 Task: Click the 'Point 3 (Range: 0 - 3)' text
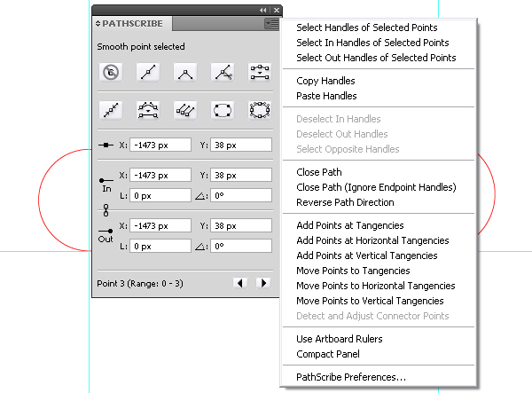[140, 283]
